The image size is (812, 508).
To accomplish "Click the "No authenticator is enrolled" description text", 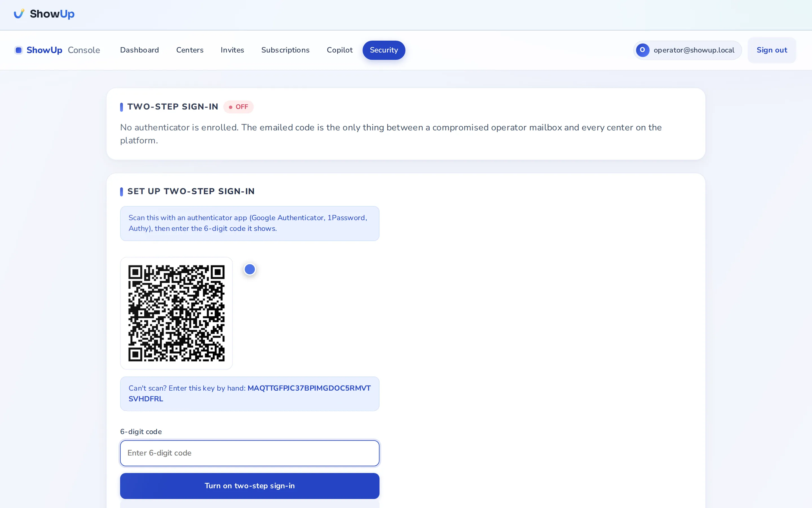I will (391, 134).
